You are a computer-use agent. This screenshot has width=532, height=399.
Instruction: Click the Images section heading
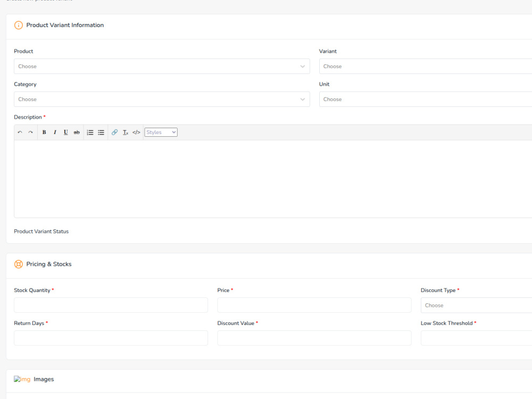pyautogui.click(x=44, y=379)
